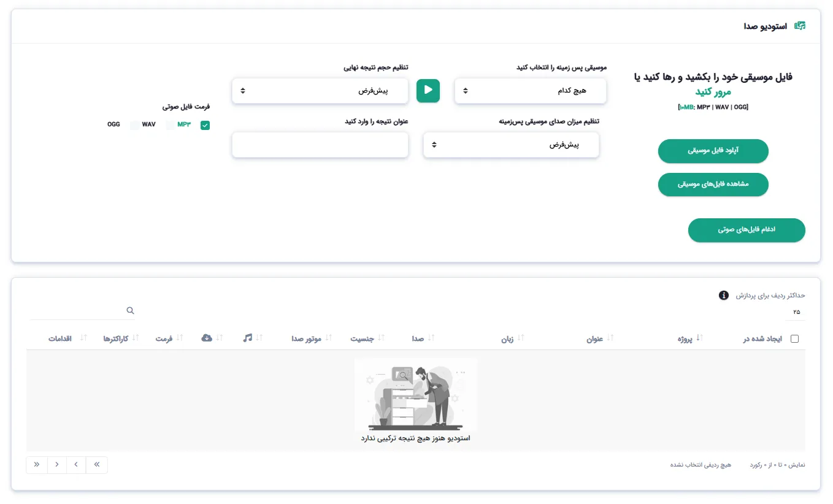Screen dimensions: 833x504
Task: Sort by the music note column icon
Action: [248, 338]
